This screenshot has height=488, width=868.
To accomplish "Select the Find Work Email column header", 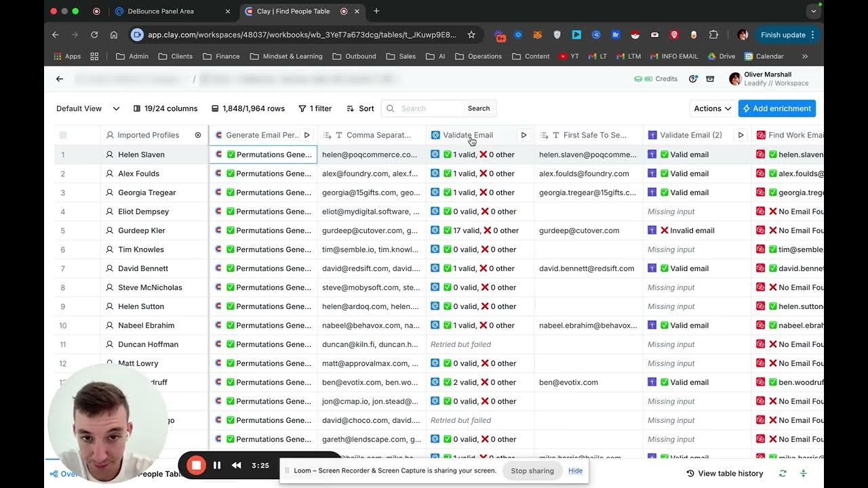I will [788, 136].
